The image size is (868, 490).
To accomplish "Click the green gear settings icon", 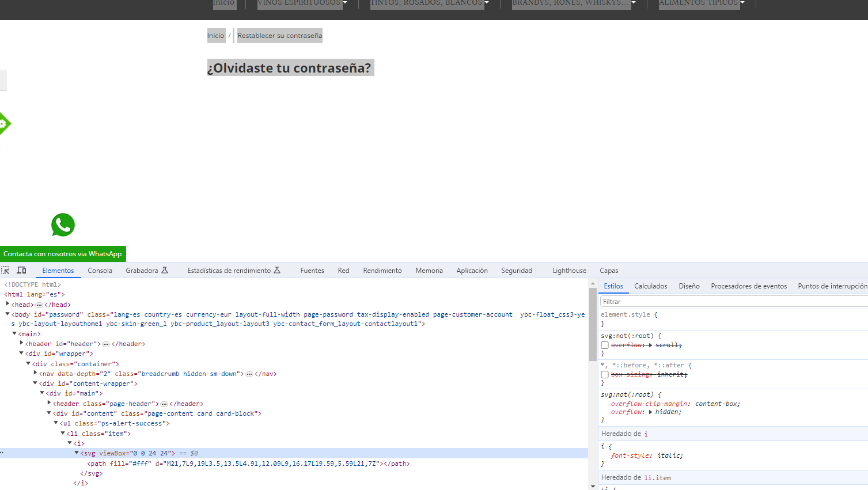I will pos(4,123).
